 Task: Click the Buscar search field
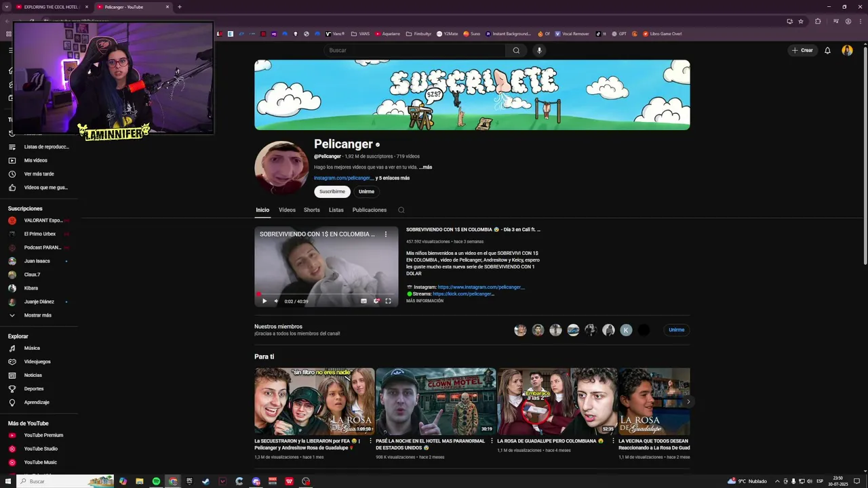(415, 50)
